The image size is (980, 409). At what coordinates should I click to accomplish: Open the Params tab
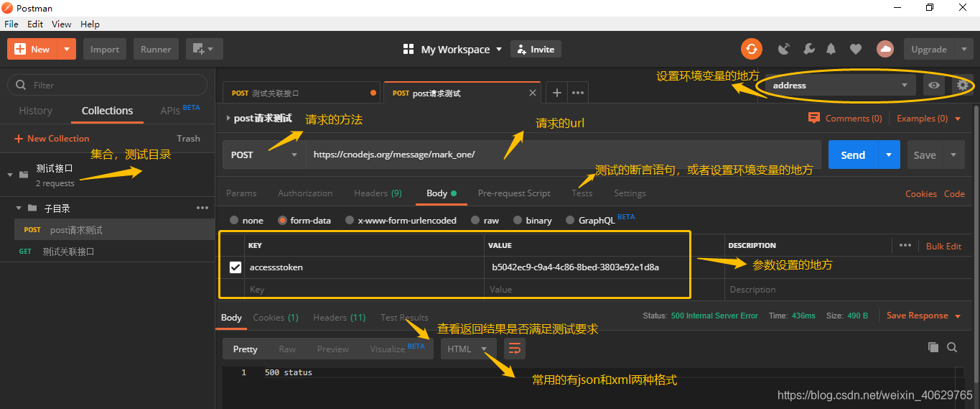pos(241,193)
